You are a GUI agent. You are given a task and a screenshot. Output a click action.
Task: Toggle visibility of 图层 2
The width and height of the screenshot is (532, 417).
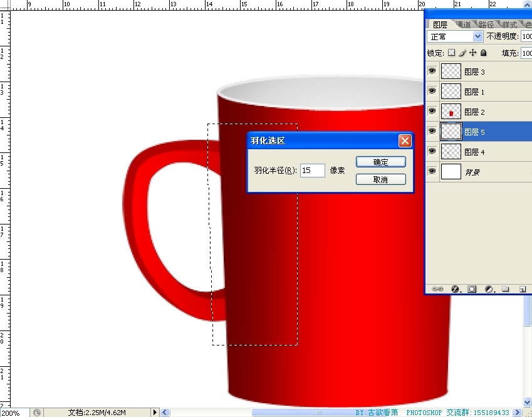click(432, 112)
